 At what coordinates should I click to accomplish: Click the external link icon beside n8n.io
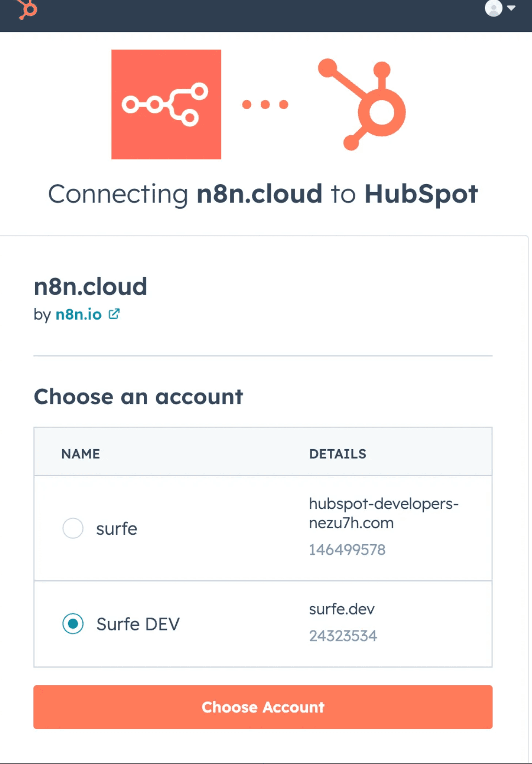[x=114, y=314]
